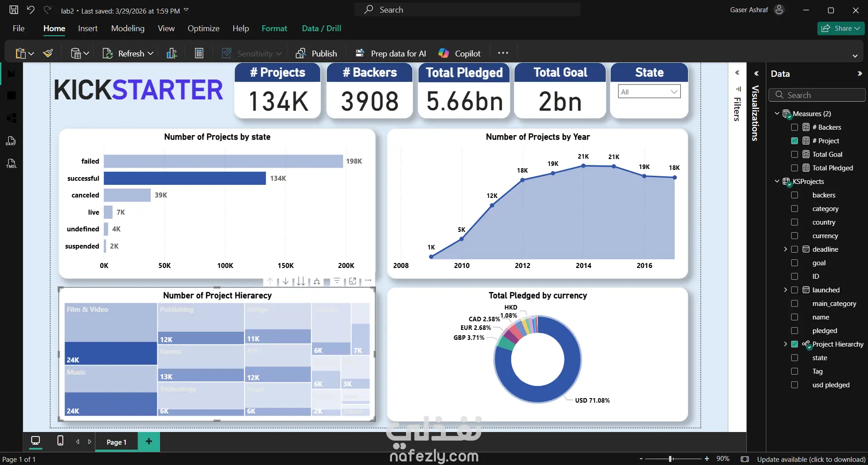Viewport: 868px width, 465px height.
Task: Switch to desktop layout
Action: pyautogui.click(x=35, y=441)
